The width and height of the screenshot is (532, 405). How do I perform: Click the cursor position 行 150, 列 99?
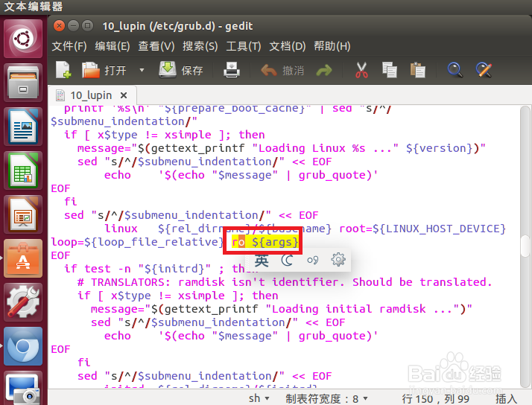point(436,398)
